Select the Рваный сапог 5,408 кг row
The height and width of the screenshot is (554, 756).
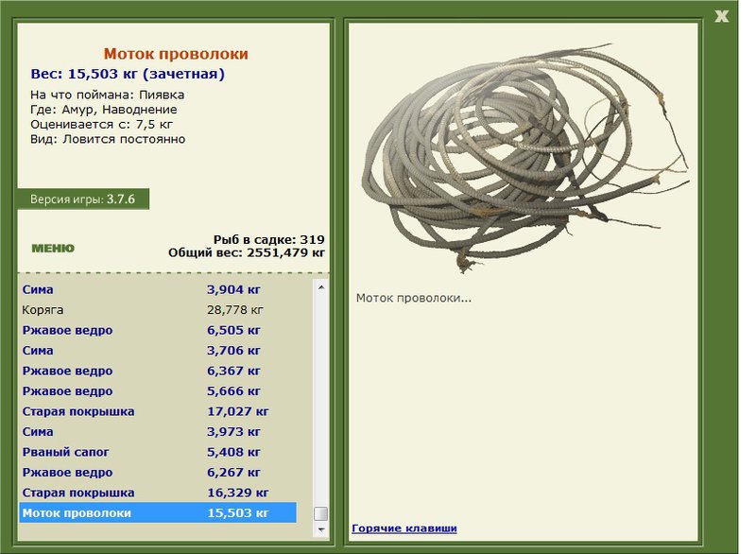point(158,452)
